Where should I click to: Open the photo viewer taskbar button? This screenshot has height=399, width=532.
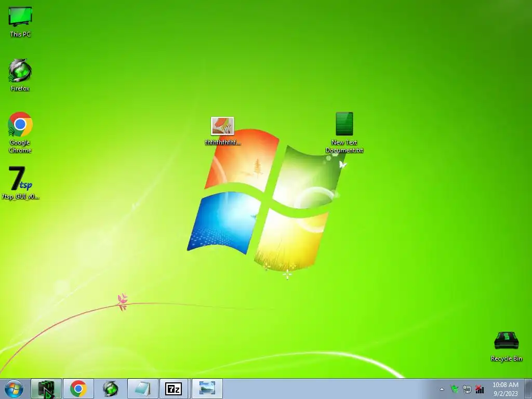[207, 389]
